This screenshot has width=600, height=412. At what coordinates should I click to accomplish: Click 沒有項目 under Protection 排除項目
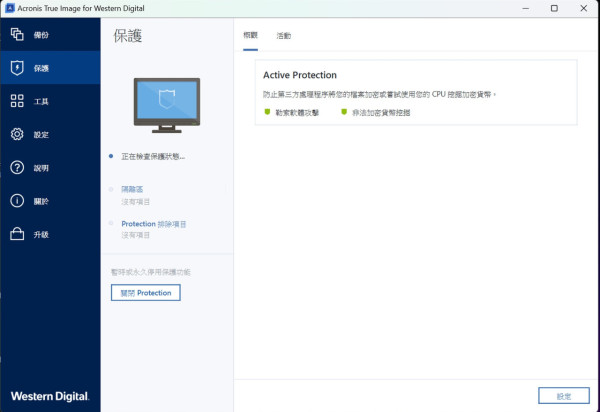(135, 235)
